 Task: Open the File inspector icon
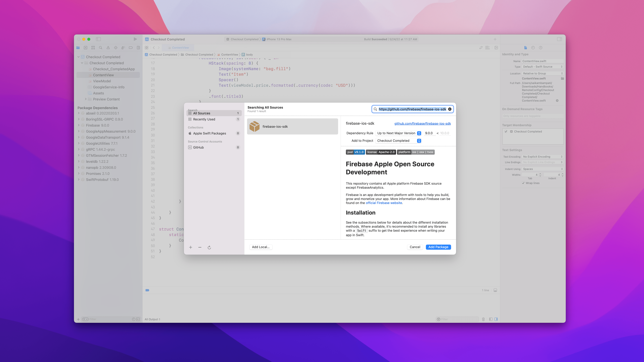pyautogui.click(x=526, y=48)
